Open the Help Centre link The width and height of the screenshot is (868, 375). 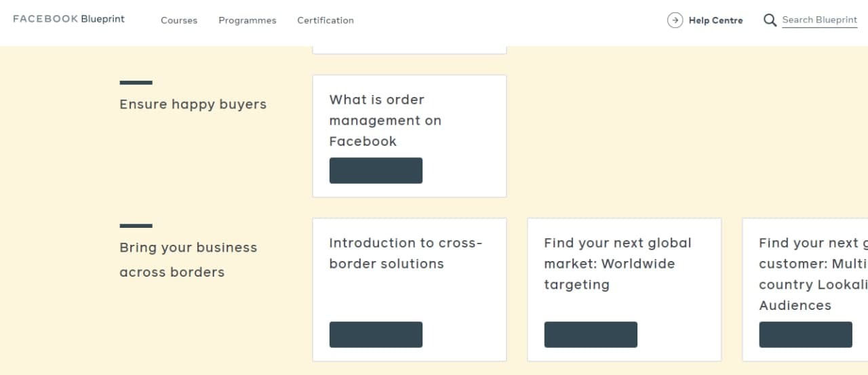(x=715, y=20)
